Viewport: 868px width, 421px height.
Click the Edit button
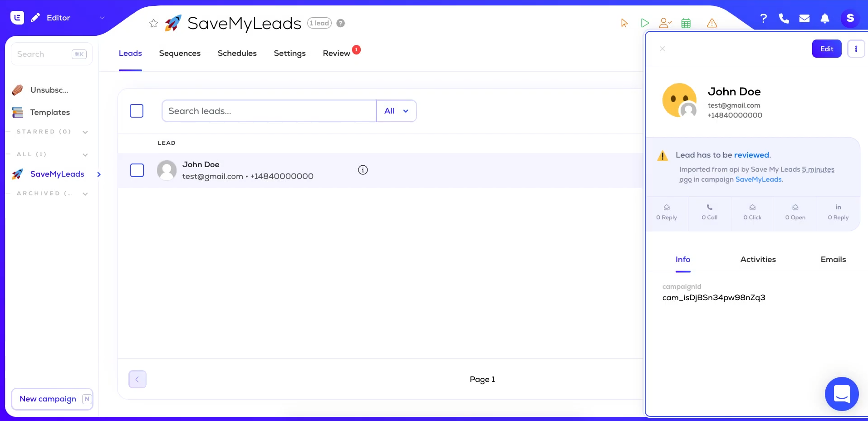827,49
